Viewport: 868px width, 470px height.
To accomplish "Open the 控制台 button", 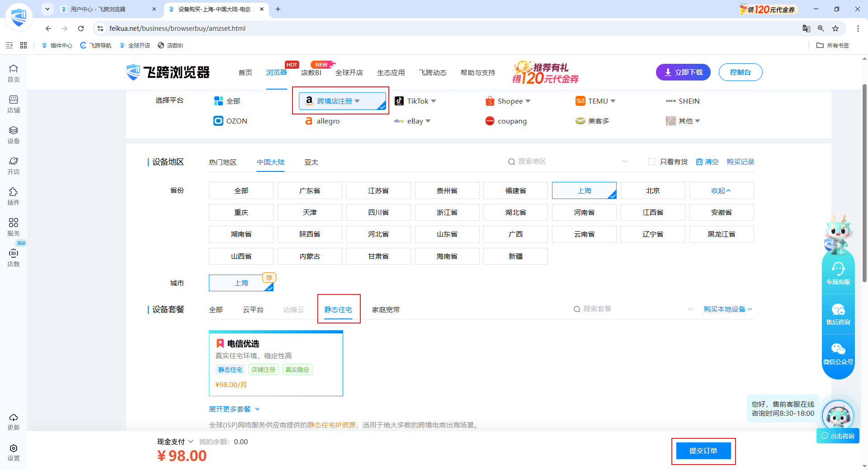I will click(741, 72).
